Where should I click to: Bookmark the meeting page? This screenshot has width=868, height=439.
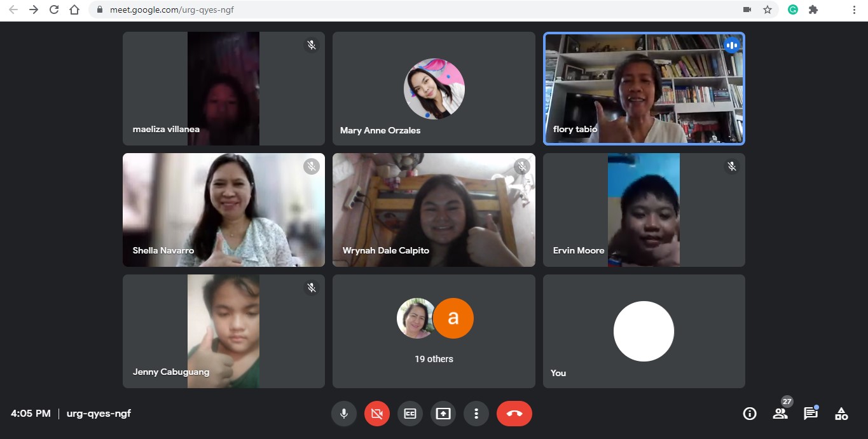[x=768, y=10]
